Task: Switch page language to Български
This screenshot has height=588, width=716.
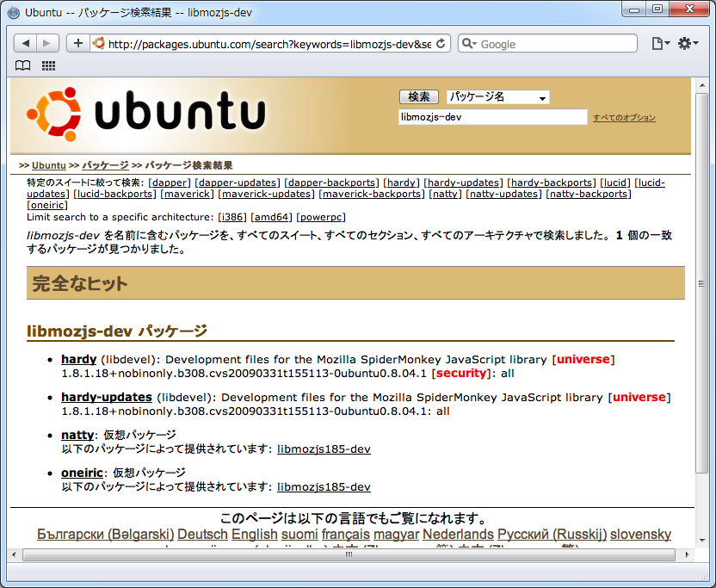Action: click(106, 534)
